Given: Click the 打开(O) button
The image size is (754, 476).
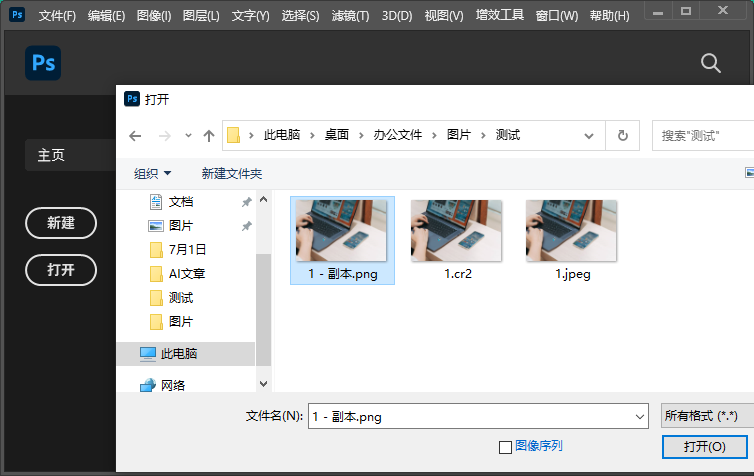Looking at the screenshot, I should 704,447.
